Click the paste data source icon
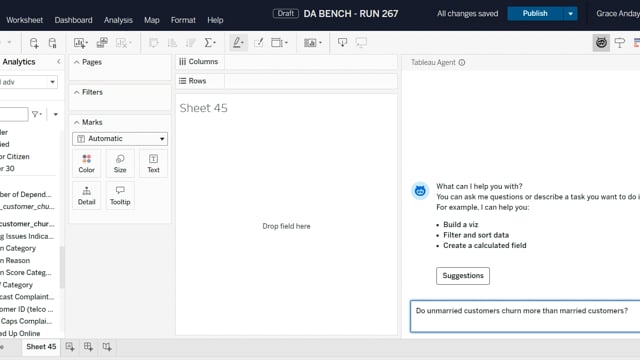This screenshot has height=360, width=640. [x=52, y=43]
